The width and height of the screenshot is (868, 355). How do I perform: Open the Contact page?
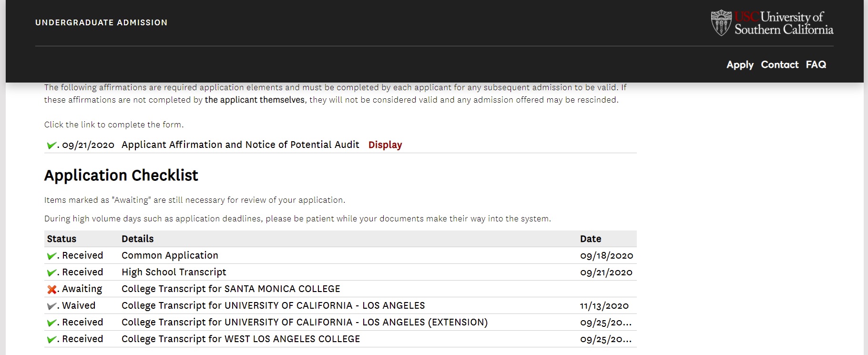[x=779, y=65]
